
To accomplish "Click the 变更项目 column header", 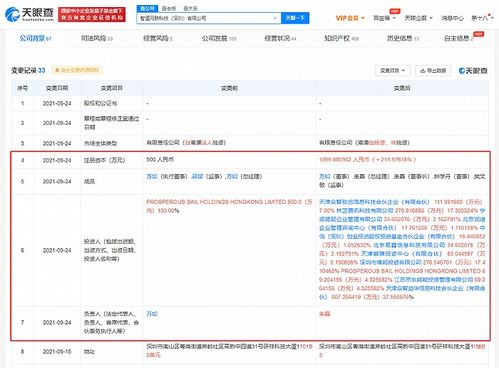I will (112, 88).
